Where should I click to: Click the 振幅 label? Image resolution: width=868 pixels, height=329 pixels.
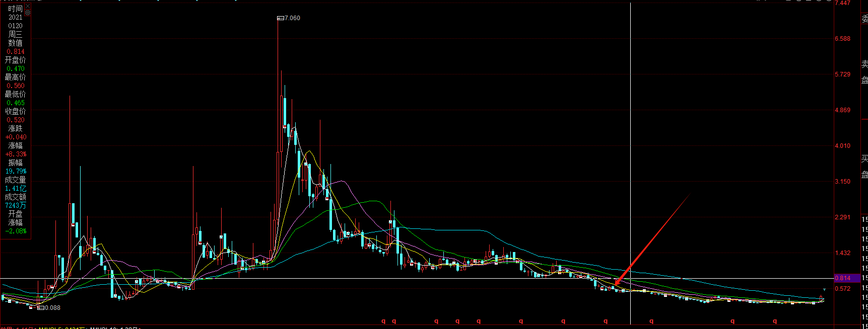click(x=15, y=162)
